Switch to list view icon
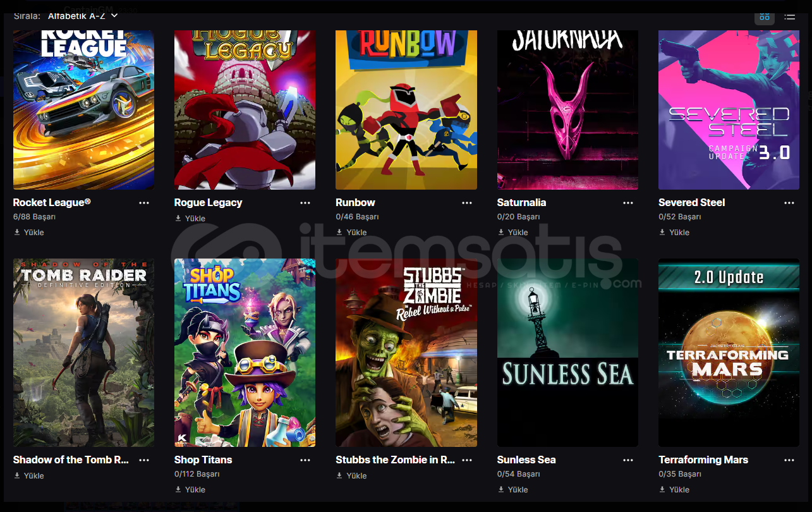812x512 pixels. tap(790, 16)
